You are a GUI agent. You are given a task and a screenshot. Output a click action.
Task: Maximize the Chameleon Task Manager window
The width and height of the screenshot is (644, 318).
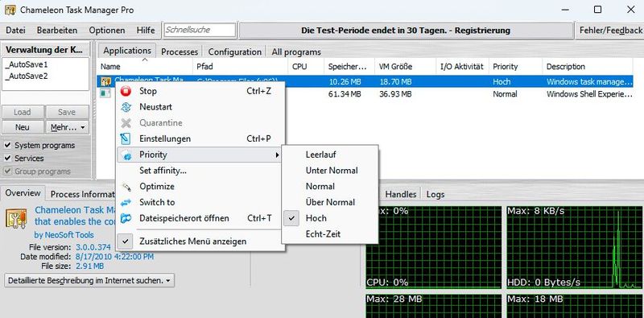point(597,10)
